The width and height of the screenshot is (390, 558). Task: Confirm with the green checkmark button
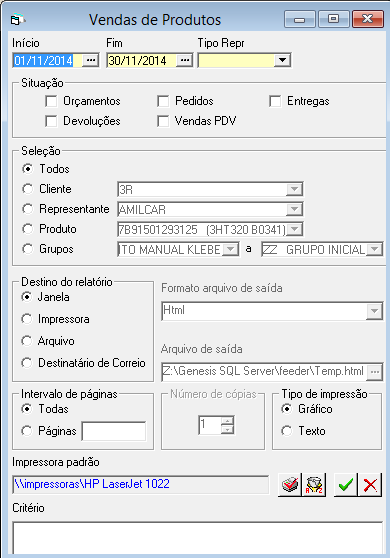[x=346, y=484]
